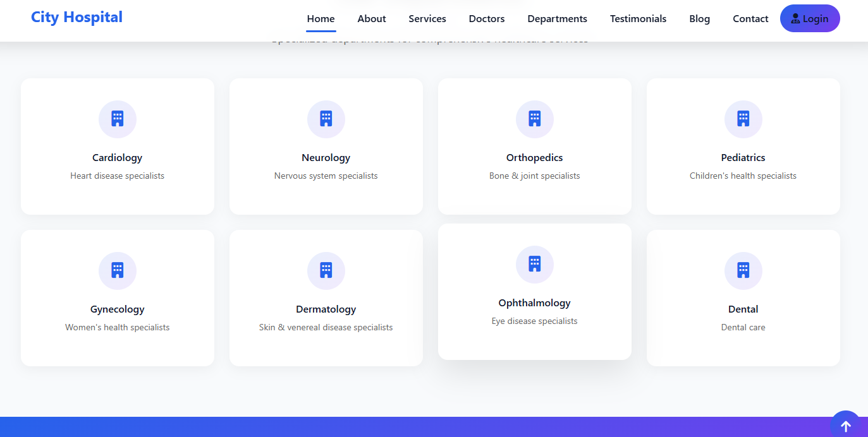Image resolution: width=868 pixels, height=437 pixels.
Task: Click the City Hospital logo
Action: [76, 17]
